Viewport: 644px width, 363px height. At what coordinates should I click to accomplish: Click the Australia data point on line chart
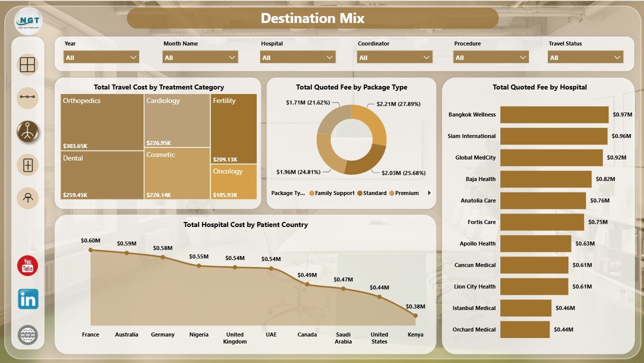(127, 253)
